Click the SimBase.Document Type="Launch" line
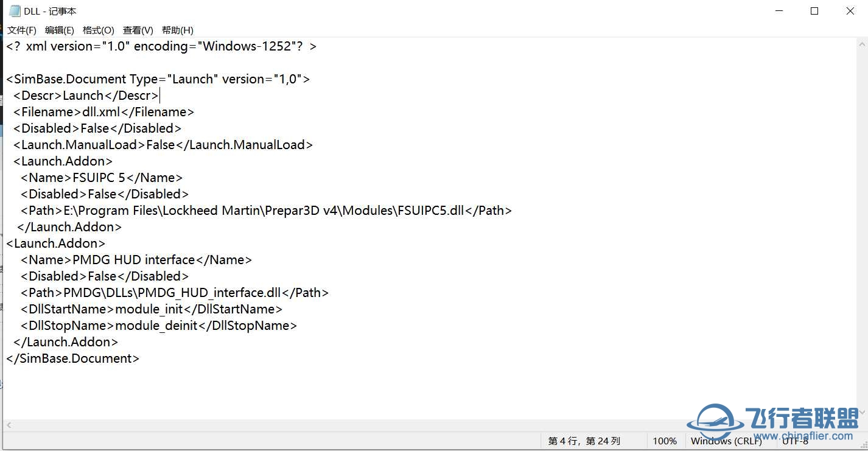The width and height of the screenshot is (868, 451). pos(158,79)
